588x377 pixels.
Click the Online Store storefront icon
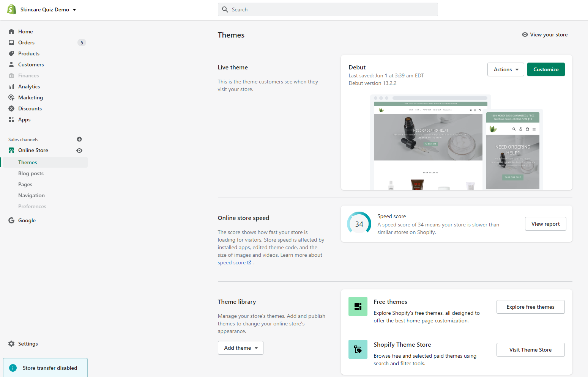(11, 150)
